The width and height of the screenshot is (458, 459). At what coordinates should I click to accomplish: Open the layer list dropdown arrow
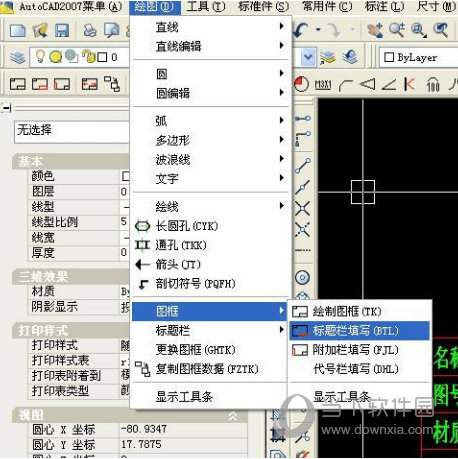308,57
